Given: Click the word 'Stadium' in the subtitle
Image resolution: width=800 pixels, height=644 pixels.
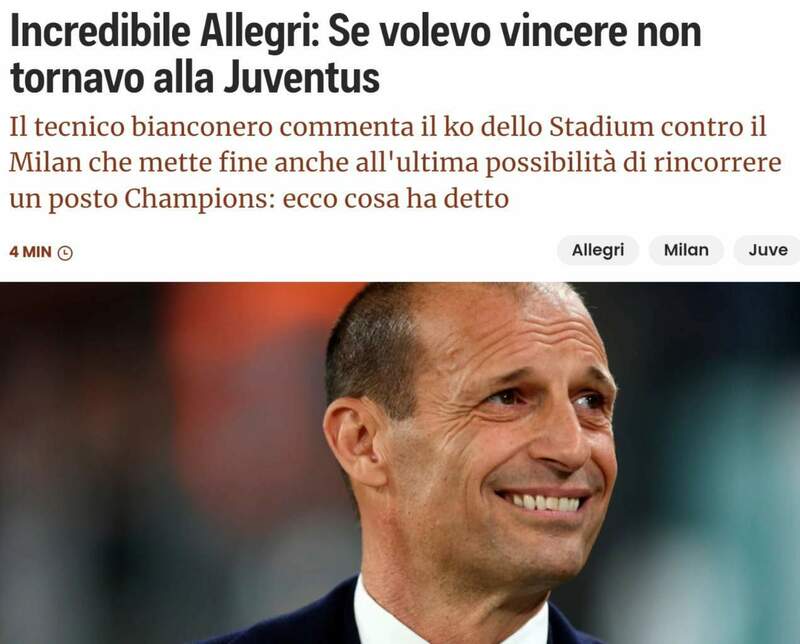Looking at the screenshot, I should point(601,127).
